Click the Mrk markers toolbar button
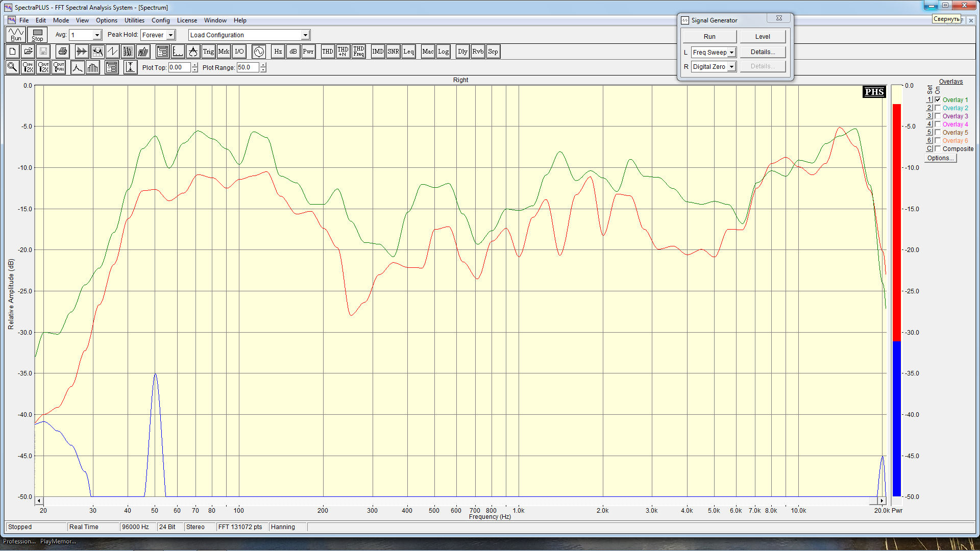 [x=224, y=52]
